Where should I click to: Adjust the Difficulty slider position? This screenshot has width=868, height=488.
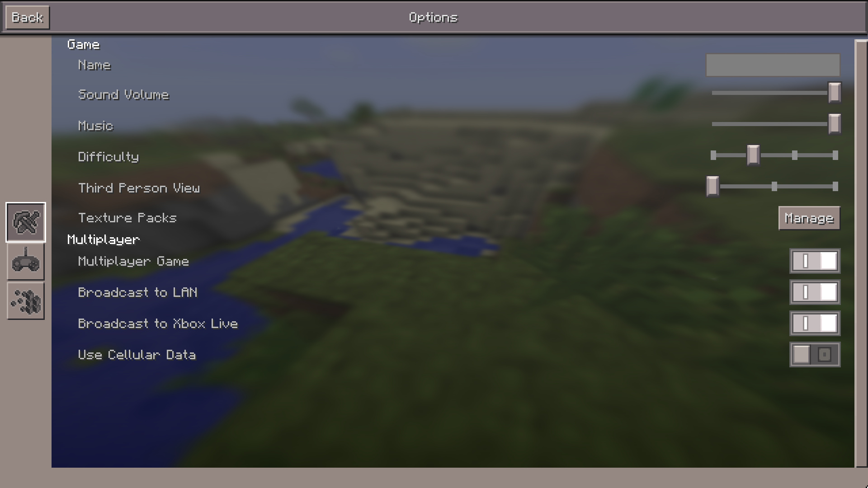click(752, 156)
